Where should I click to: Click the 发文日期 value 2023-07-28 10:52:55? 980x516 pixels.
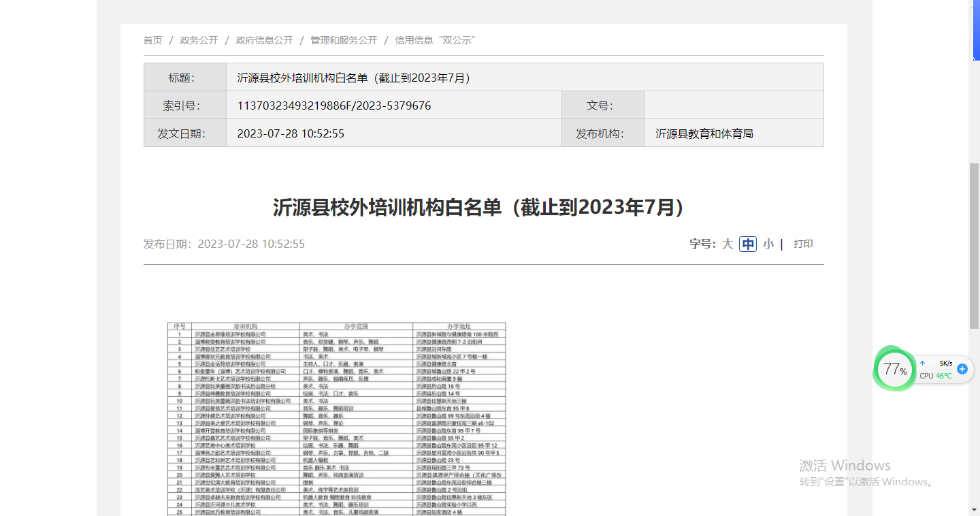pos(291,133)
